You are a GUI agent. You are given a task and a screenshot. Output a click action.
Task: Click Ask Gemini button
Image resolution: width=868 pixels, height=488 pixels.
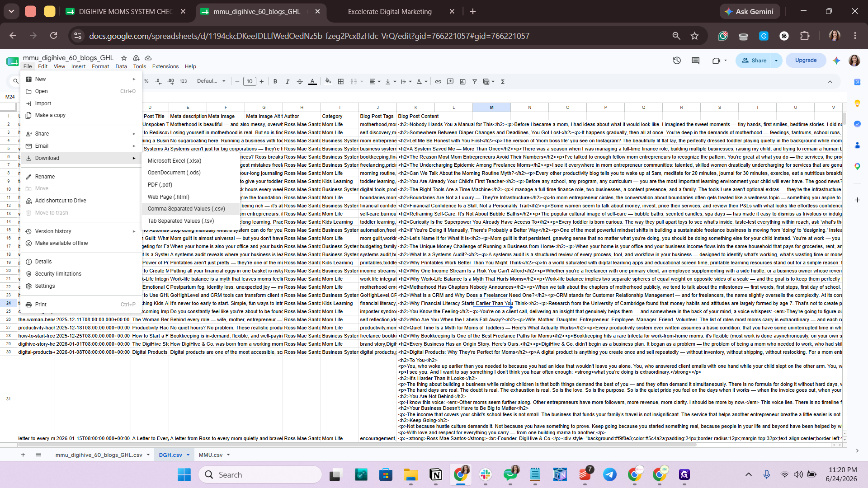[749, 11]
